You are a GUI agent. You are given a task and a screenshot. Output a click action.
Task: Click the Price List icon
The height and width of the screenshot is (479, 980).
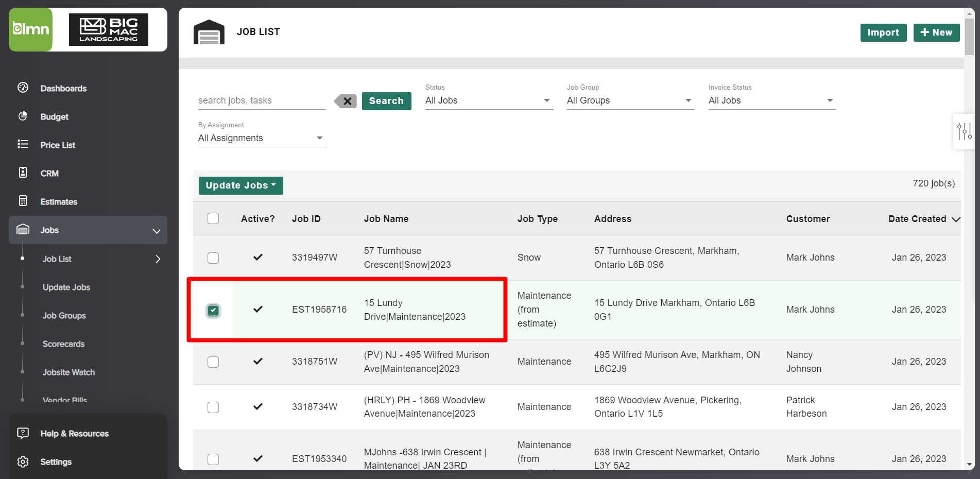point(23,144)
